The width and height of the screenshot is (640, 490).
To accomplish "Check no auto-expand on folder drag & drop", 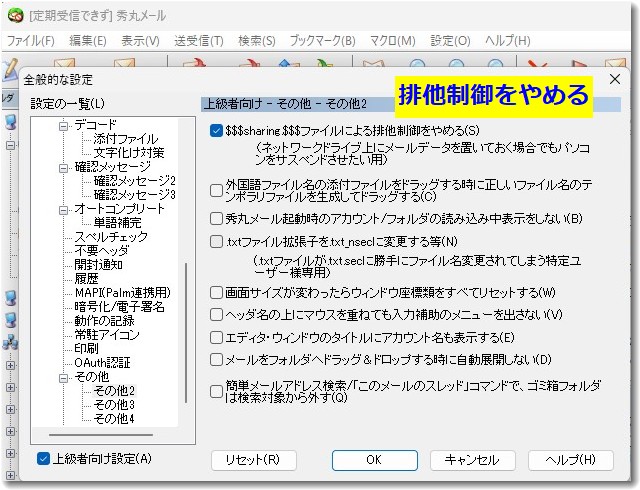I will (216, 360).
